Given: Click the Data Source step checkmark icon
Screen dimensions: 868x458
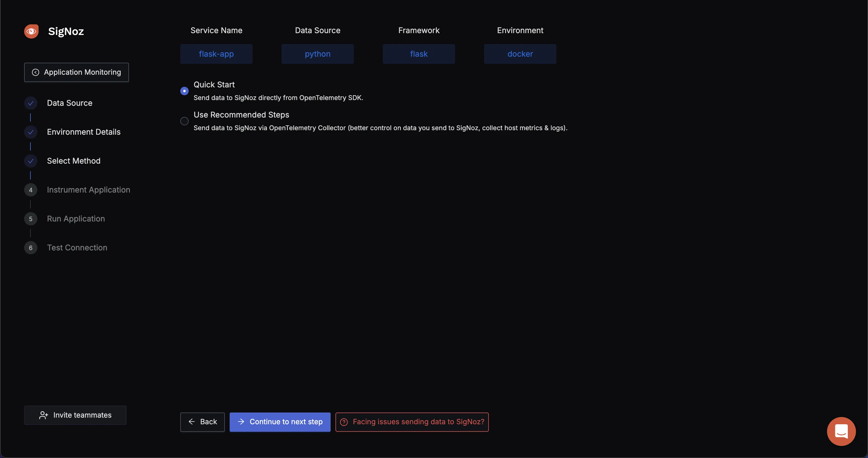Looking at the screenshot, I should pyautogui.click(x=31, y=103).
